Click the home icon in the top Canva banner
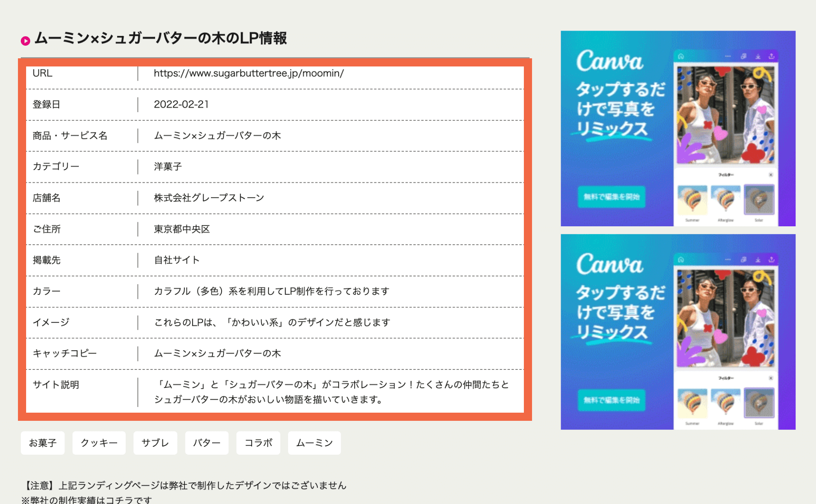Viewport: 816px width, 504px height. (x=681, y=56)
